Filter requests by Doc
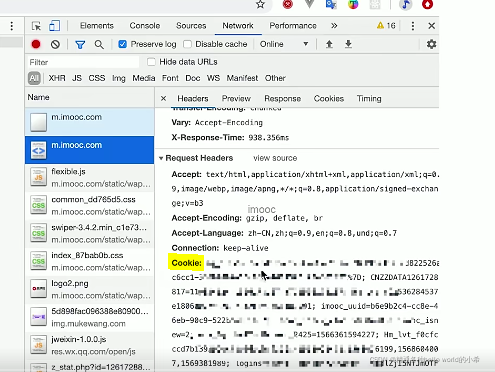 [x=193, y=78]
